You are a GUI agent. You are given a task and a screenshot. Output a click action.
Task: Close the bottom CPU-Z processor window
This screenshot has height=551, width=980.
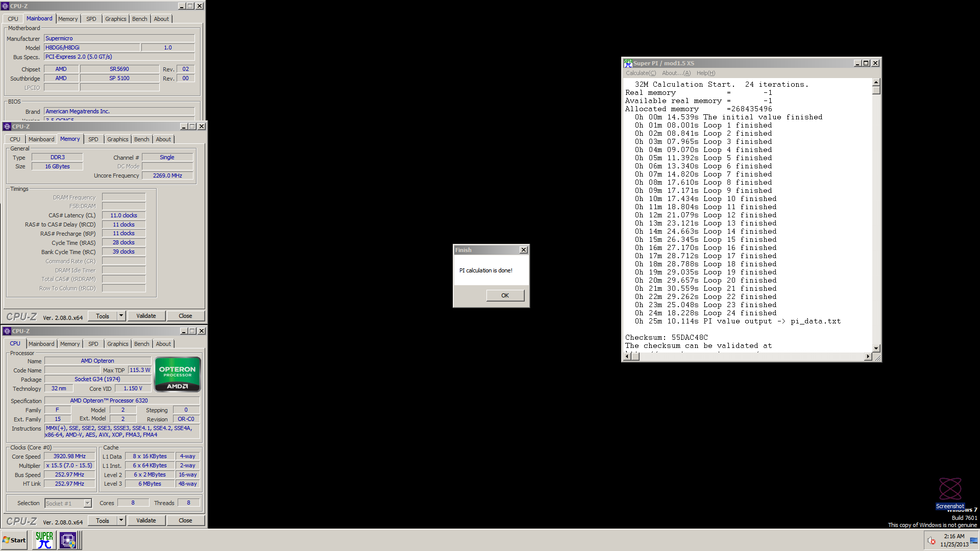pos(202,331)
